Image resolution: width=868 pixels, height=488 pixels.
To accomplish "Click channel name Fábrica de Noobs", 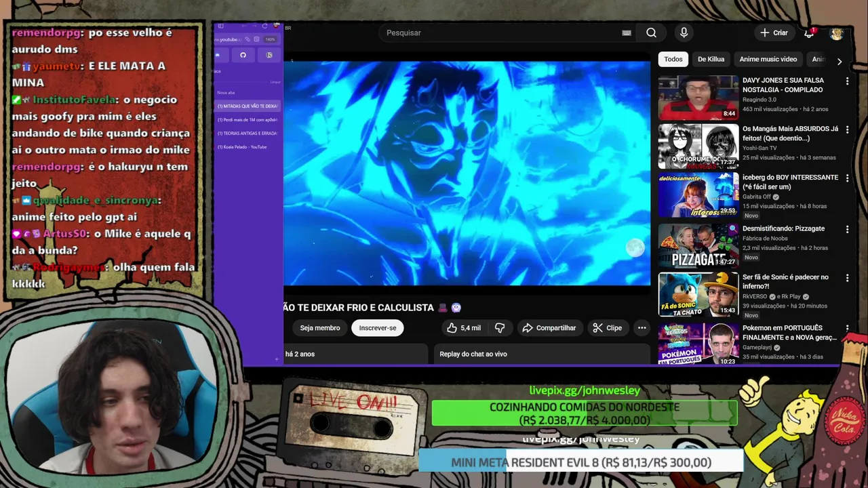I will click(764, 239).
